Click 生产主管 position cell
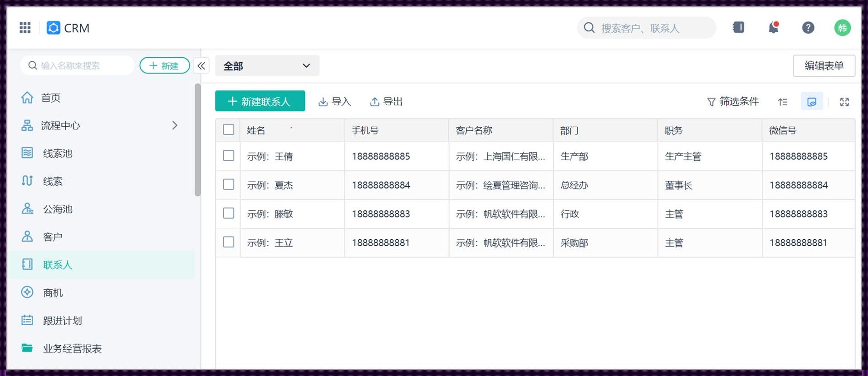Screen dimensions: 868x376 tap(710, 157)
